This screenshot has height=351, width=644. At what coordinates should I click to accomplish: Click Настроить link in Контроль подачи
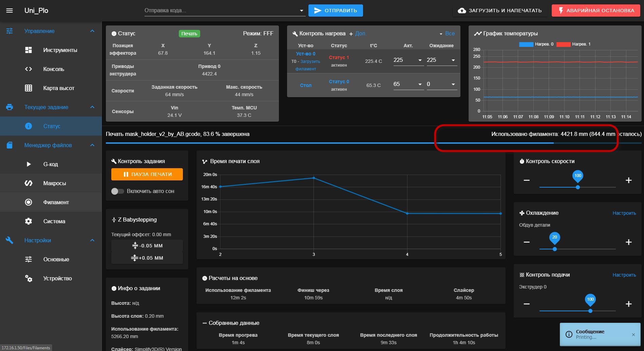(x=624, y=275)
